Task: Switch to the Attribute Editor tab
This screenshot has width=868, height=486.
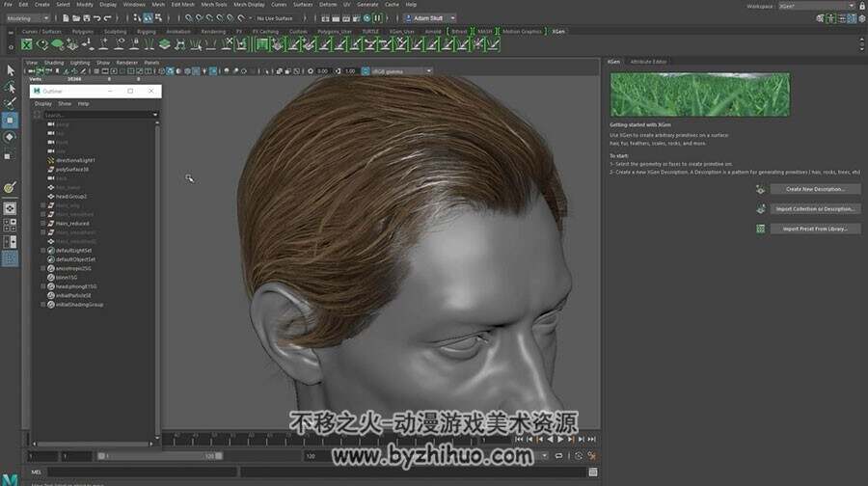Action: pyautogui.click(x=648, y=62)
